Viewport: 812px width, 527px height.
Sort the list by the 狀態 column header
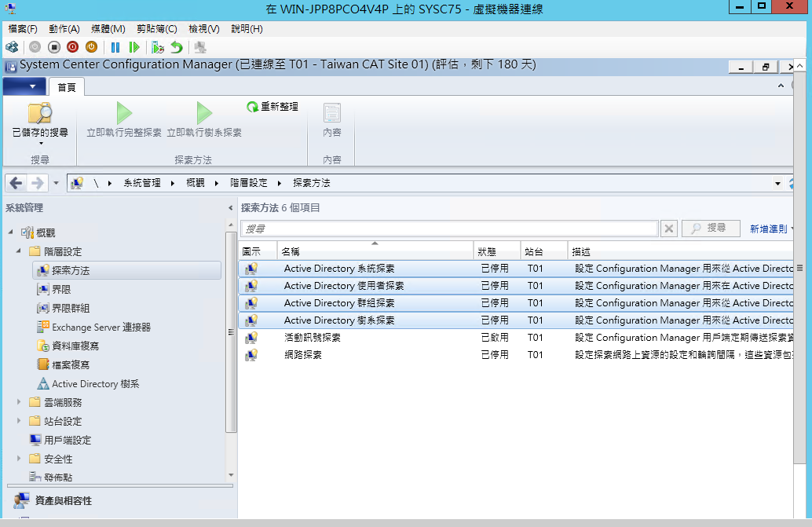[x=497, y=251]
